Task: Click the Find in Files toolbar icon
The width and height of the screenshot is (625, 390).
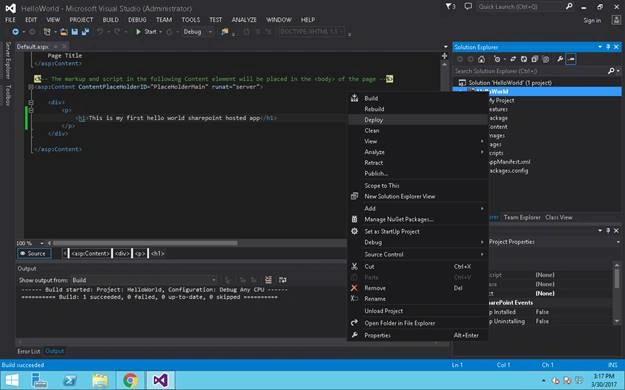Action: point(225,32)
